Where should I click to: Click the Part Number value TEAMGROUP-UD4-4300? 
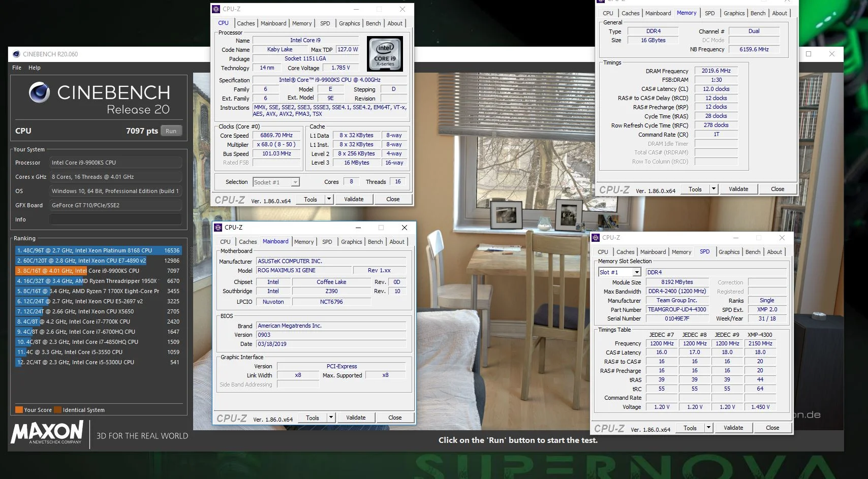tap(677, 309)
